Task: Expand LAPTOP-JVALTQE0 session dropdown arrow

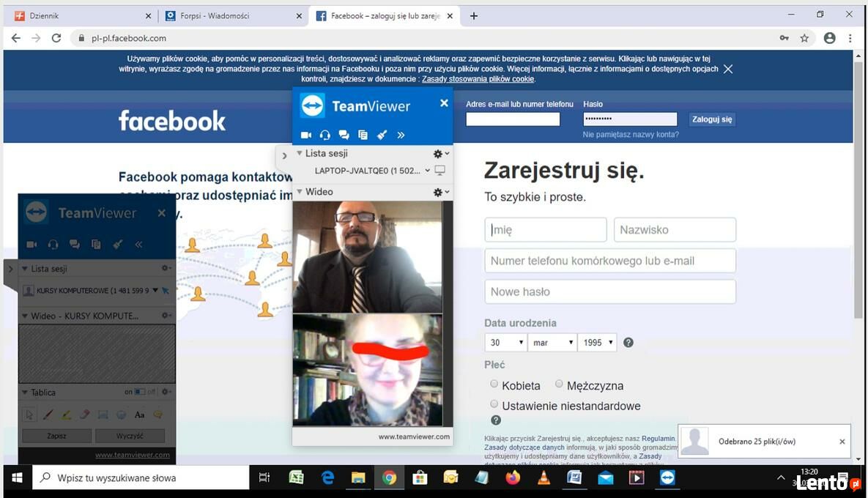Action: 427,171
